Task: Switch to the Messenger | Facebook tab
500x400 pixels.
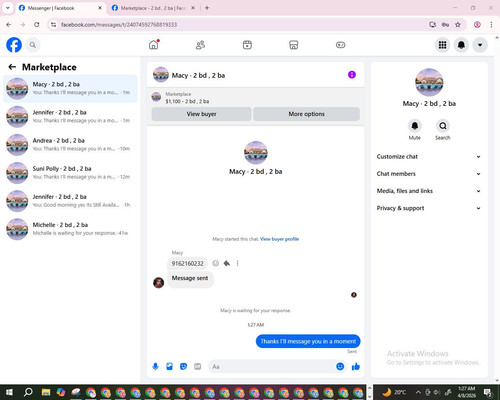Action: pyautogui.click(x=60, y=8)
